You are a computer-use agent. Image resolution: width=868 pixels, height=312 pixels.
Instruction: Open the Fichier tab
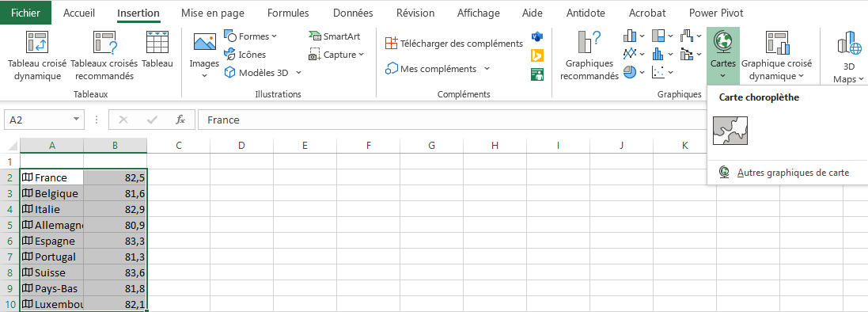point(25,13)
